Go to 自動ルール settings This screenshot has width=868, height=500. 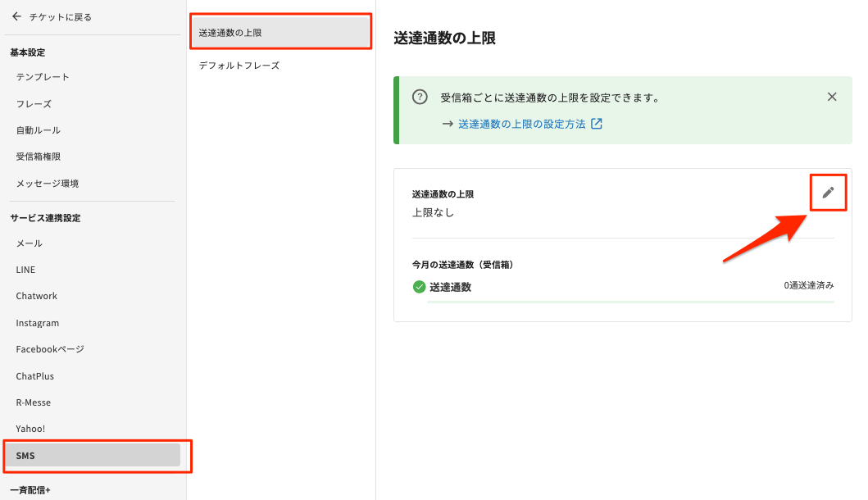pyautogui.click(x=39, y=130)
